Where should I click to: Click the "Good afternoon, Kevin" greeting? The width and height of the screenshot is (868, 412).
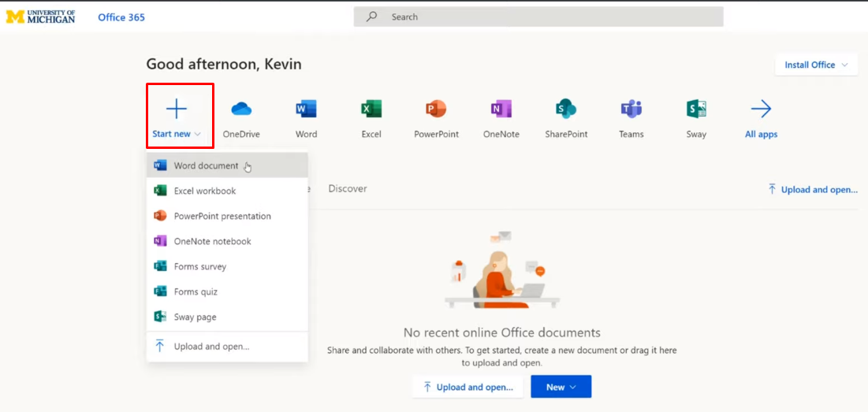pos(224,64)
